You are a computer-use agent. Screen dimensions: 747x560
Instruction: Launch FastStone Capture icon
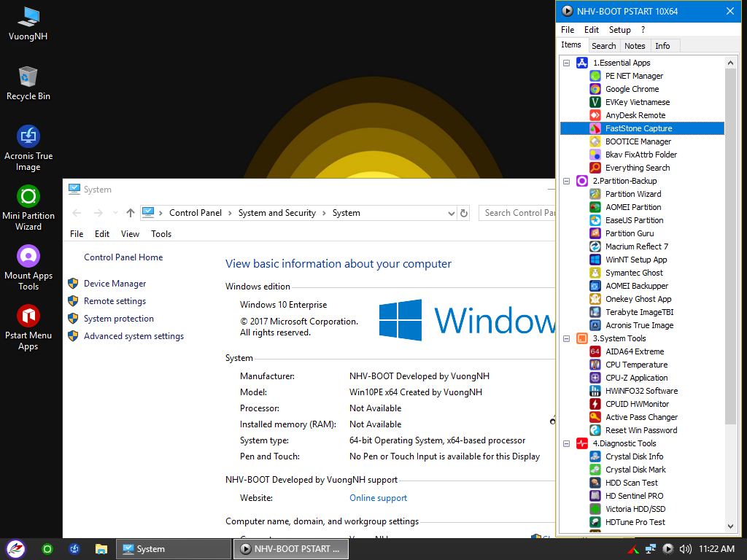click(595, 128)
